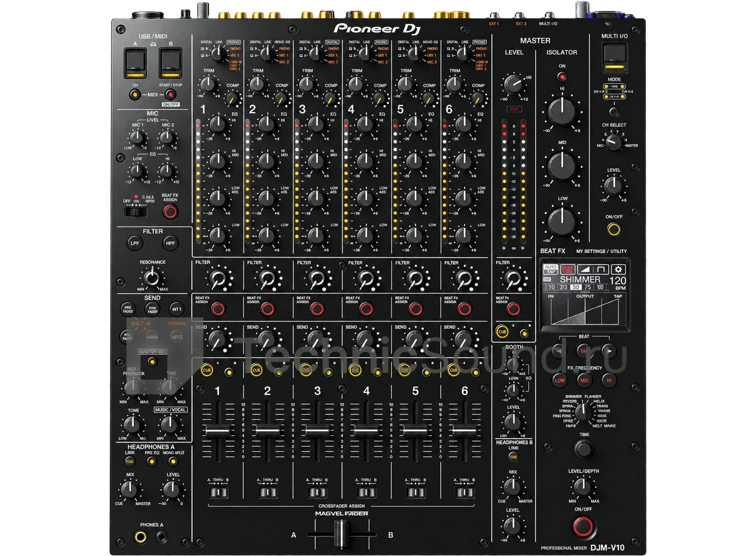Push channel 5 BEAT FX ASSIGN red button
756x556 pixels.
click(x=416, y=308)
